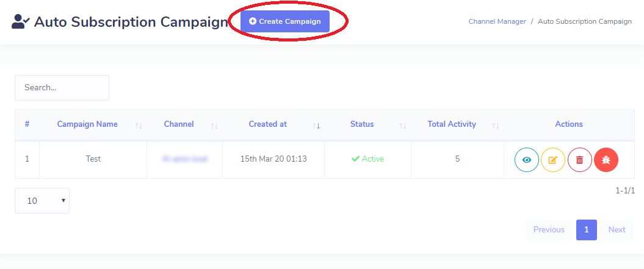Image resolution: width=644 pixels, height=269 pixels.
Task: Select page 1 in pagination
Action: [586, 229]
